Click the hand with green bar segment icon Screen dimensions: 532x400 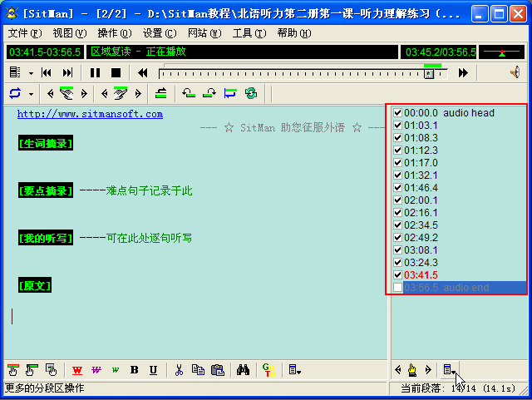pos(66,93)
